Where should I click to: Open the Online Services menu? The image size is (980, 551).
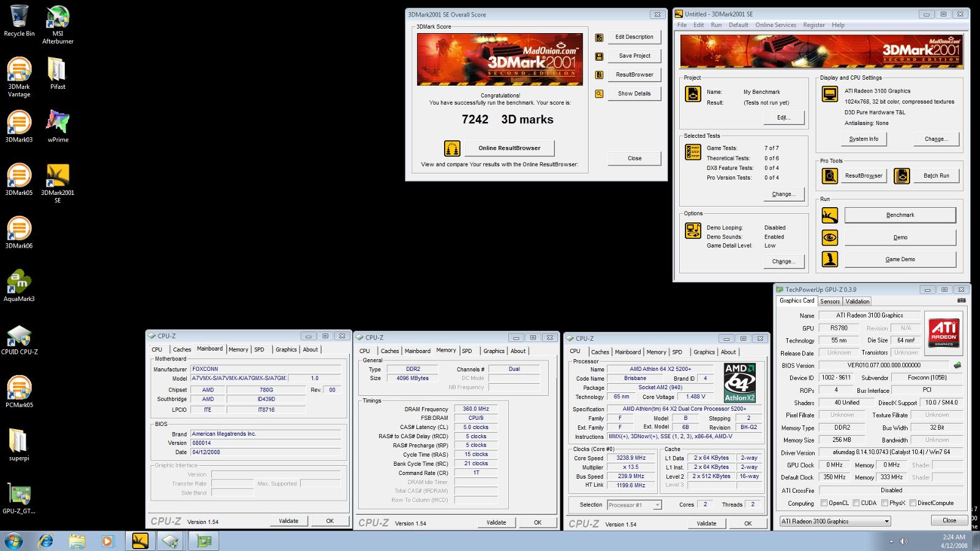point(775,25)
